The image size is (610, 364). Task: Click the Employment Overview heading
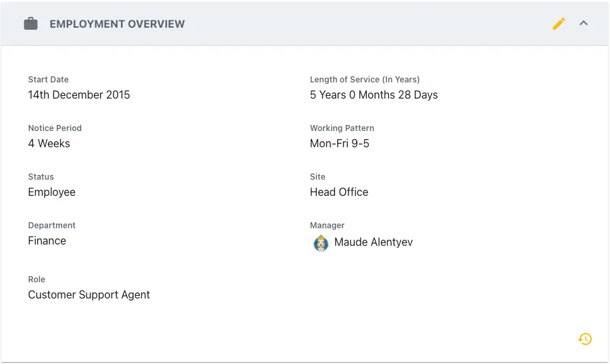click(117, 24)
